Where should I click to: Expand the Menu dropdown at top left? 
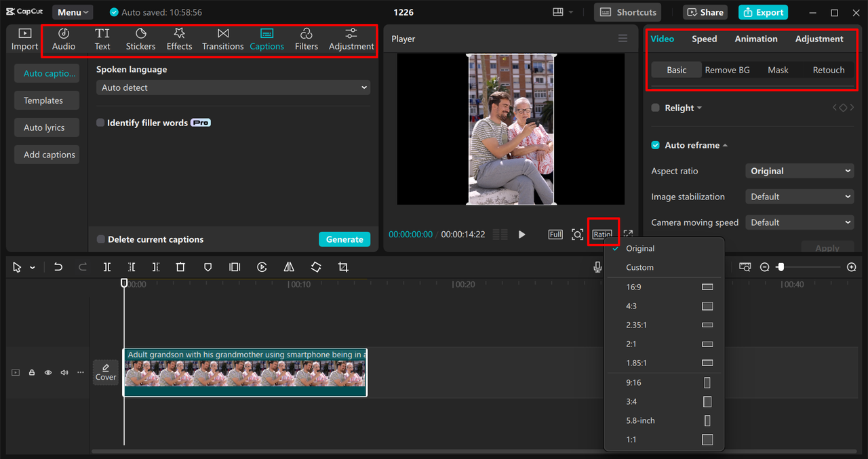pos(73,12)
